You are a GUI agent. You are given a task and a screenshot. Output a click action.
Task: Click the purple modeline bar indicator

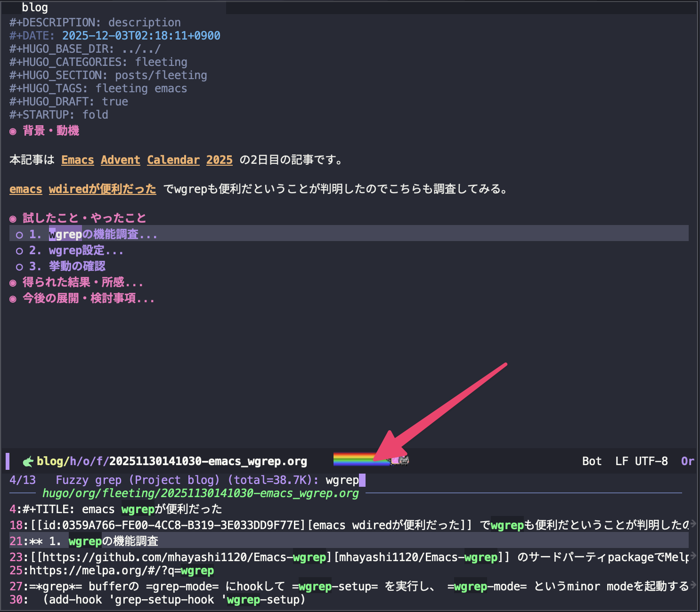tap(8, 461)
